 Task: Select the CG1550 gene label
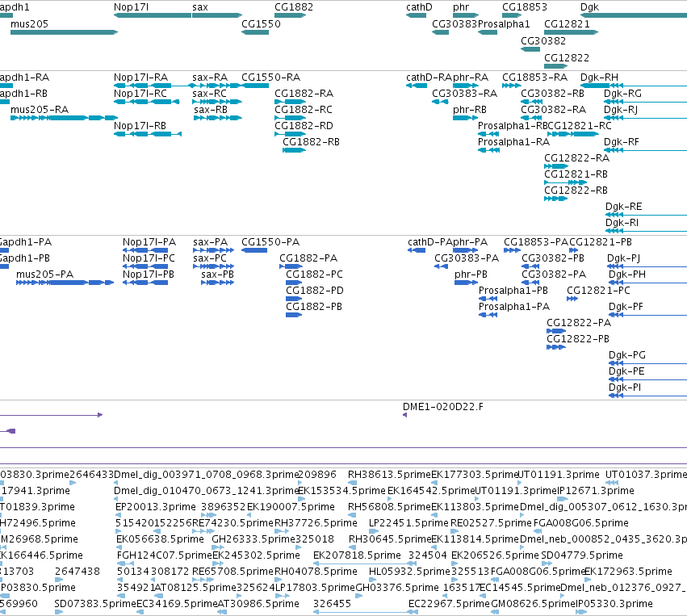point(261,23)
